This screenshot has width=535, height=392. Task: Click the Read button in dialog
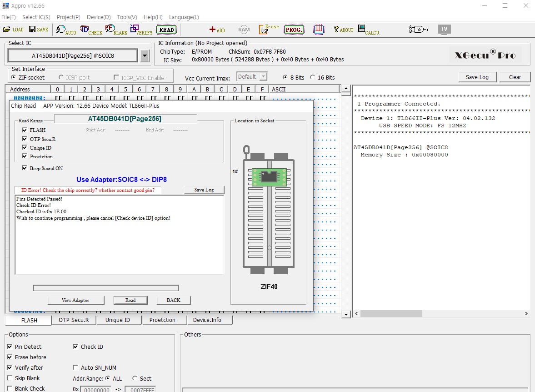(x=130, y=300)
